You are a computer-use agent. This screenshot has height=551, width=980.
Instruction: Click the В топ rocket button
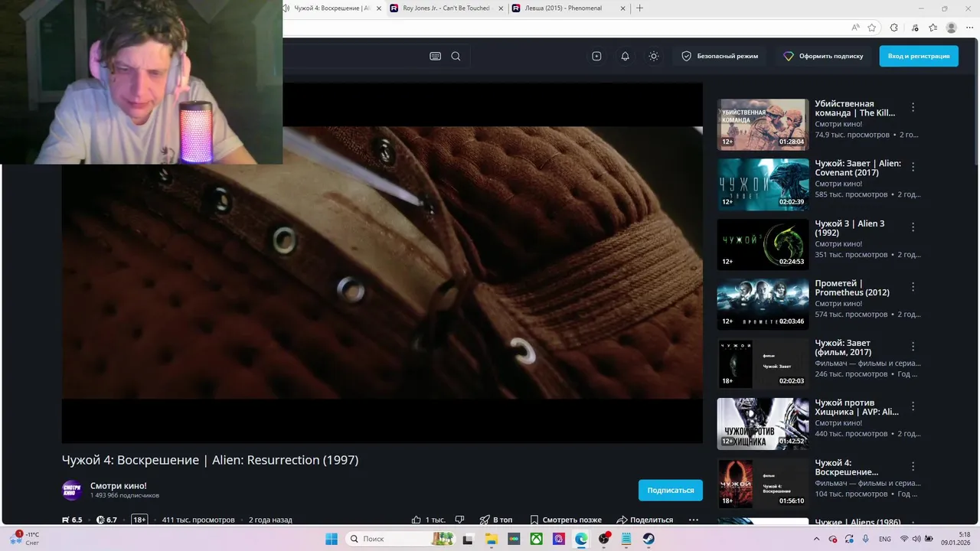tap(495, 520)
